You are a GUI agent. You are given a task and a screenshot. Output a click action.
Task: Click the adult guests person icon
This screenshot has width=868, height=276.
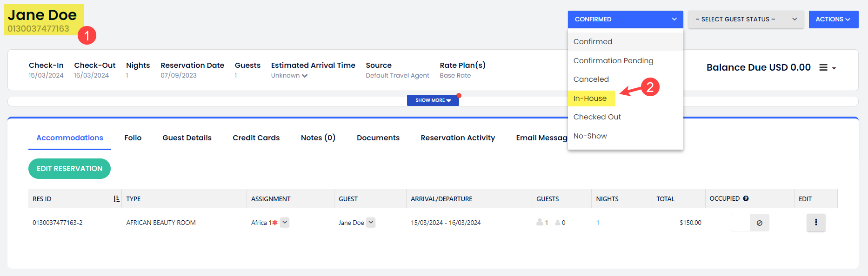540,223
